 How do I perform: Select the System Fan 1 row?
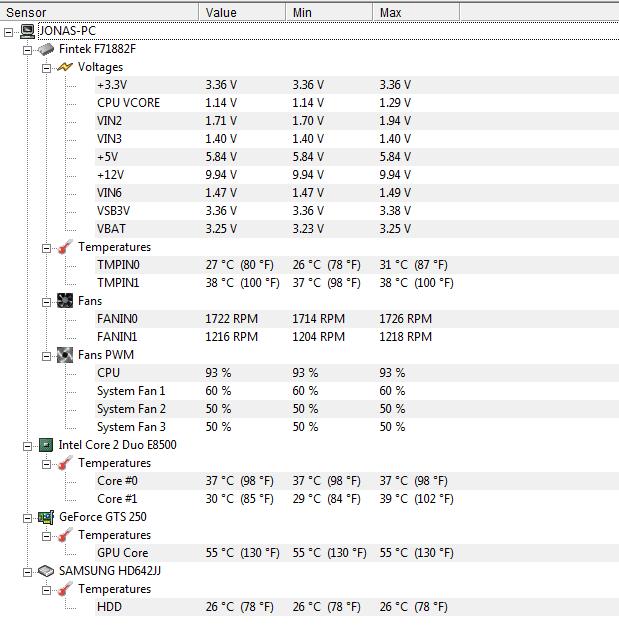pyautogui.click(x=357, y=391)
